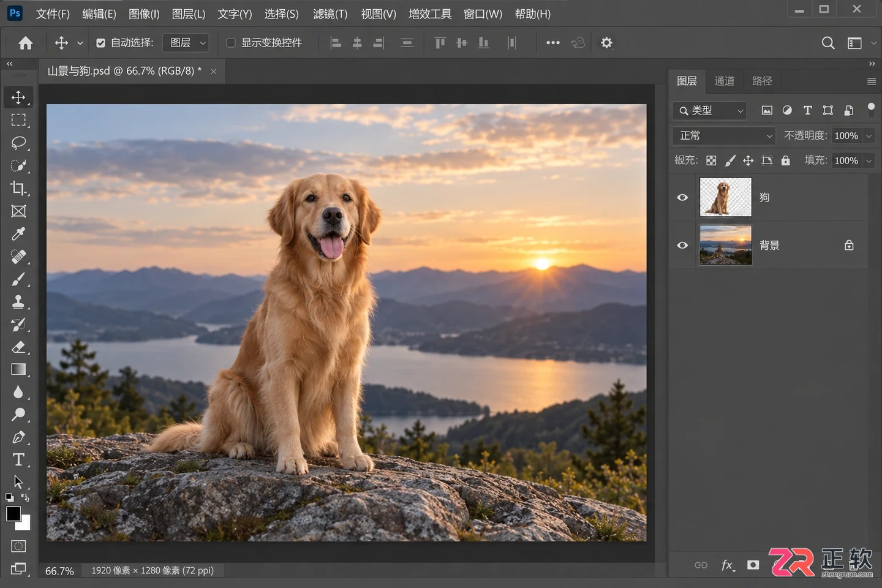Screen dimensions: 882x588
Task: Toggle the lock all padlock icon
Action: pyautogui.click(x=785, y=160)
